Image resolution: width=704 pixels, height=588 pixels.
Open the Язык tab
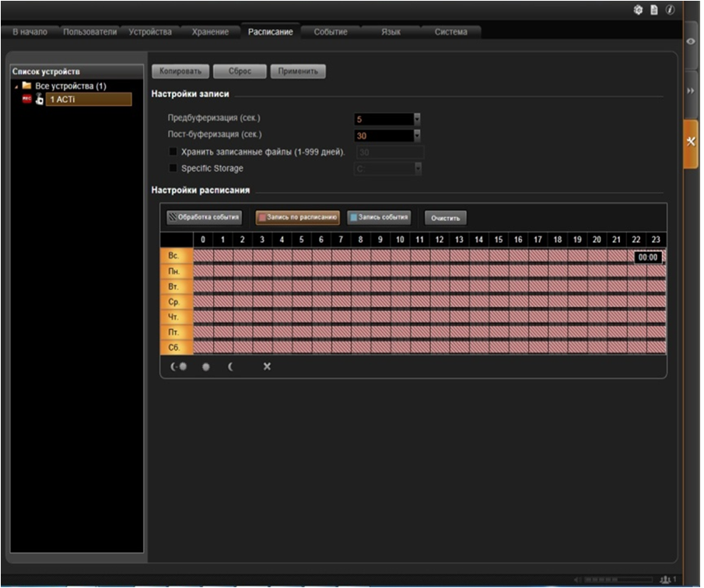pyautogui.click(x=391, y=32)
